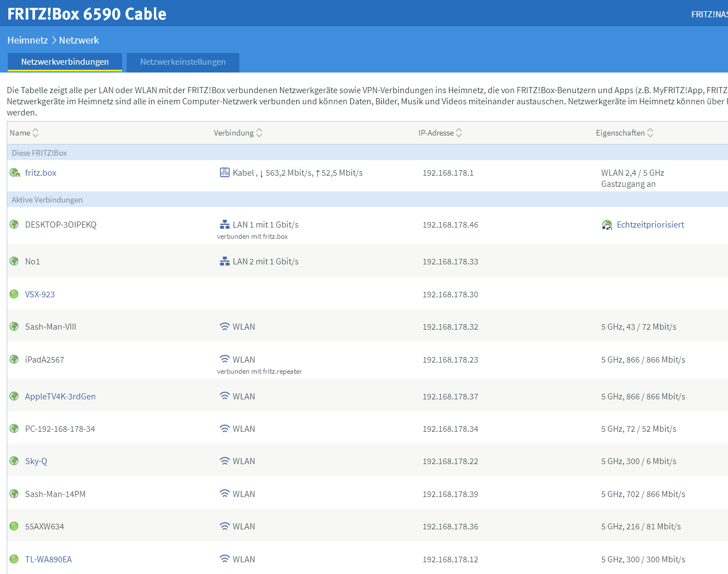Sort the table by Name column
728x574 pixels.
pos(24,133)
